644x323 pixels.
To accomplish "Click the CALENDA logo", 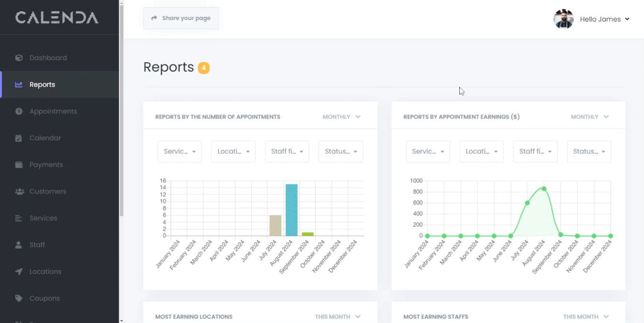I will (x=56, y=18).
